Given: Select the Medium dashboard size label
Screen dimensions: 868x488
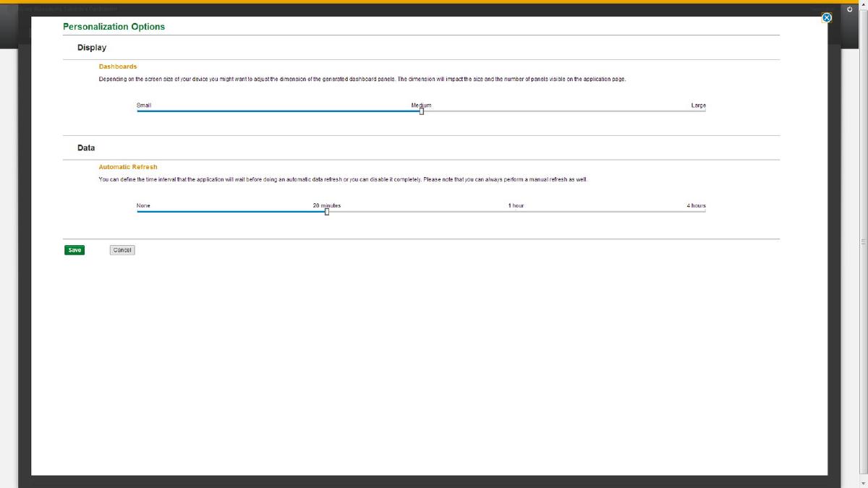Looking at the screenshot, I should click(421, 105).
